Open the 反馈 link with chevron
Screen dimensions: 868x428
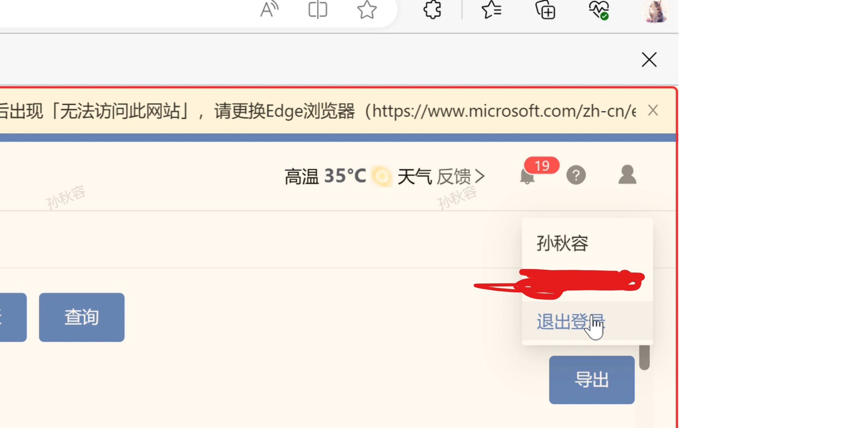(461, 176)
